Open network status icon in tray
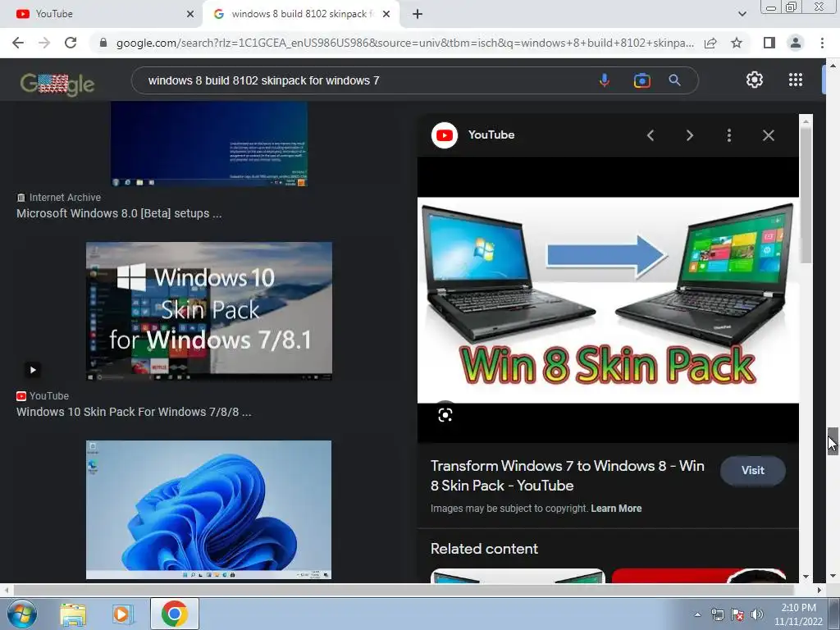The image size is (840, 630). pos(717,615)
